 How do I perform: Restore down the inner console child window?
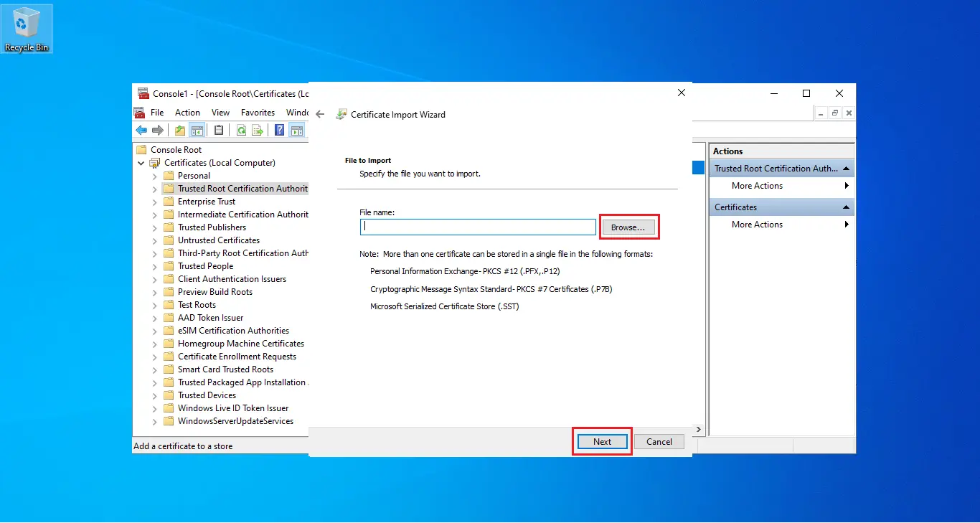835,113
